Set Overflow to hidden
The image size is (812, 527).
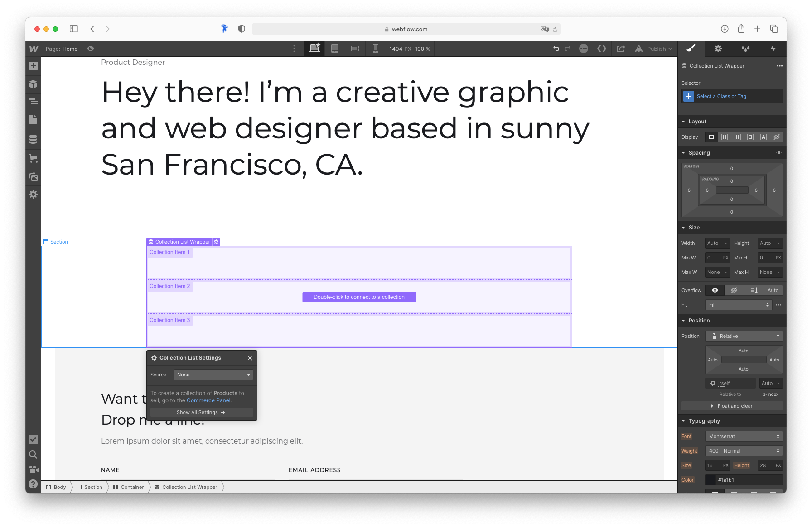click(734, 290)
